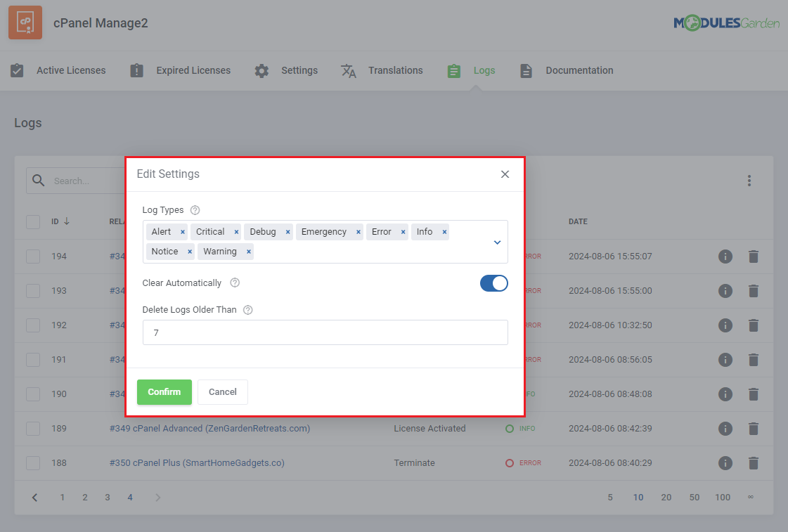
Task: Expand the Log Types dropdown chevron
Action: (497, 242)
